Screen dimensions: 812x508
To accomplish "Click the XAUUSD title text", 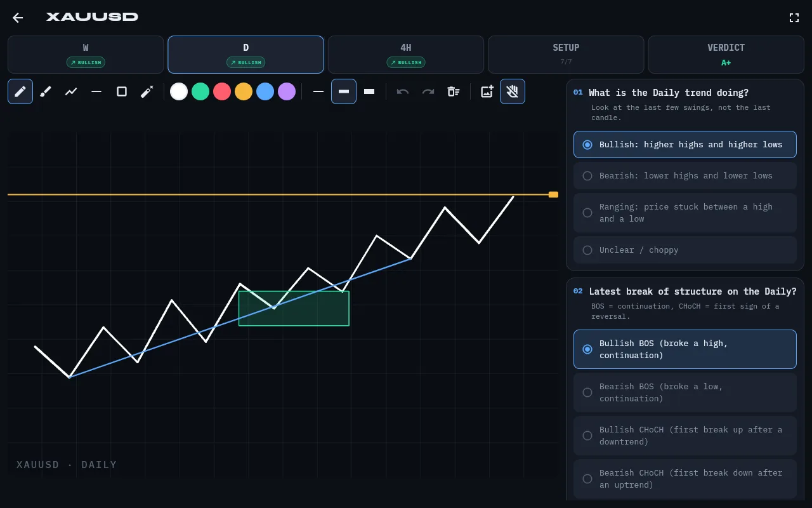I will (92, 17).
